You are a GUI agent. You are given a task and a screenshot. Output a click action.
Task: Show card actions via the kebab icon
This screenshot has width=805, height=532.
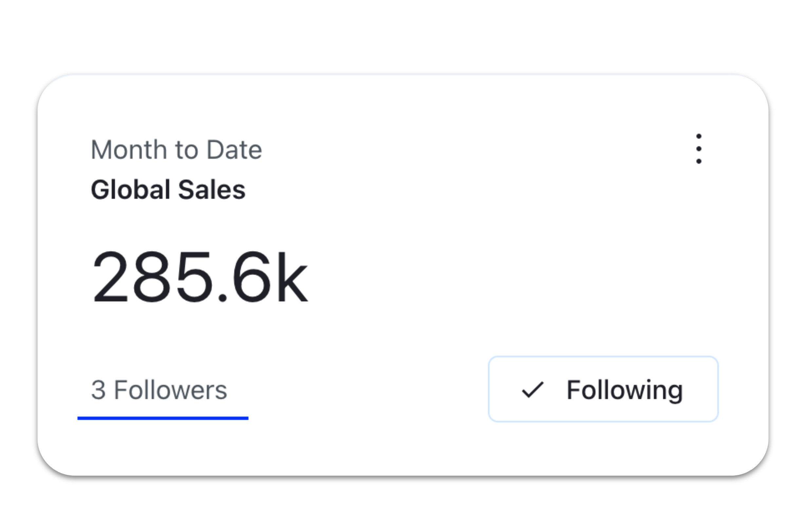699,149
